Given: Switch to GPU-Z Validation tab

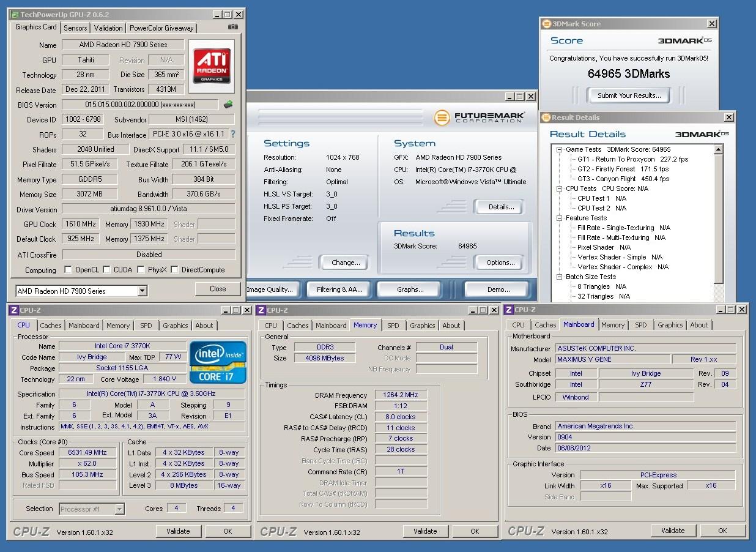Looking at the screenshot, I should click(x=108, y=28).
